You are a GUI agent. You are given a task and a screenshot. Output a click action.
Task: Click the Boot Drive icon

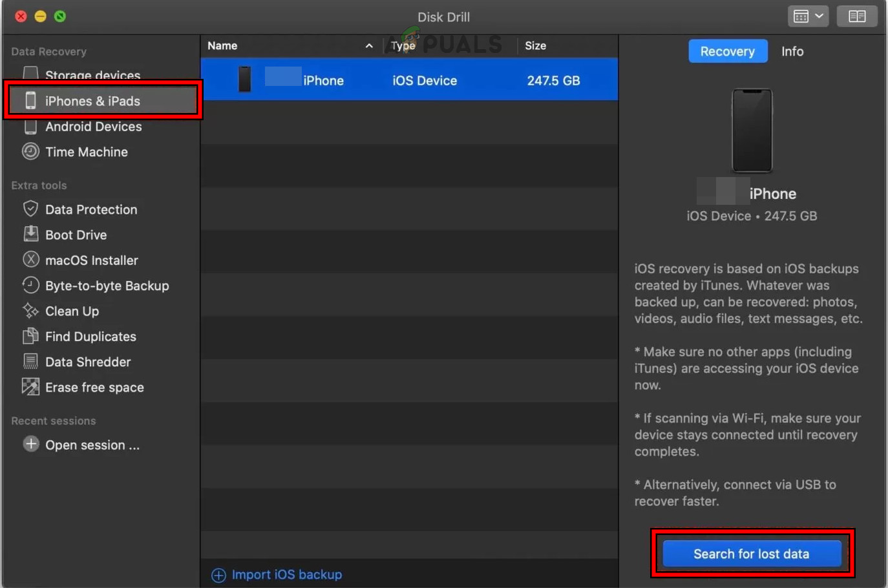tap(30, 234)
